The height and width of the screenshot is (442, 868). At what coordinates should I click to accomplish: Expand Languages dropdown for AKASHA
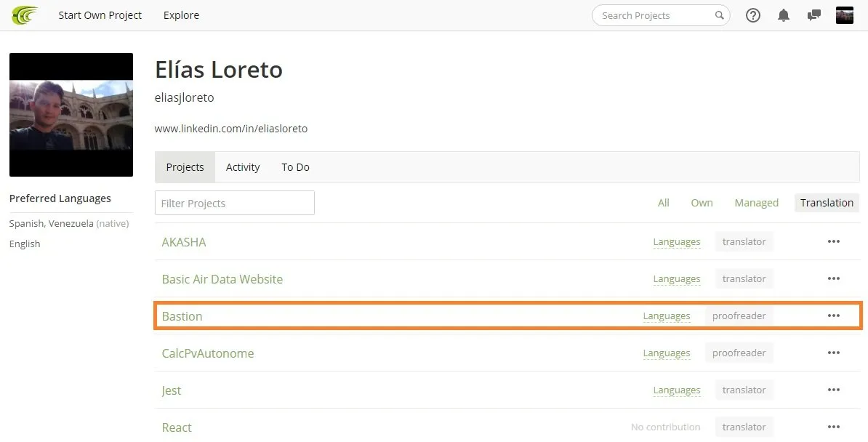coord(677,242)
